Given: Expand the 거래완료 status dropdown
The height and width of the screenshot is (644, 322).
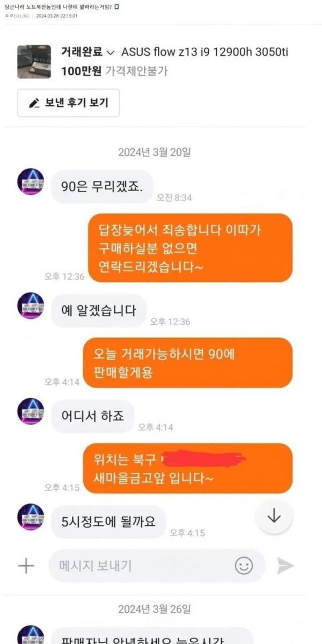Looking at the screenshot, I should (x=88, y=52).
